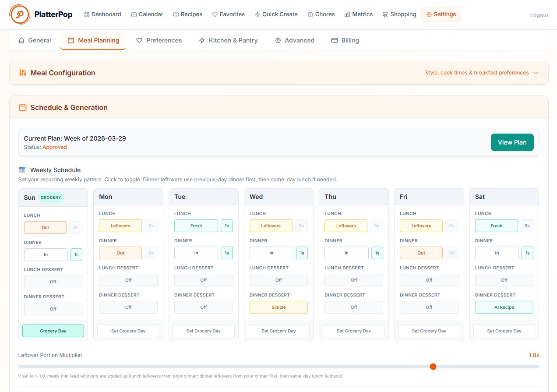Switch to the Kitchen & Pantry tab
557x392 pixels.
(228, 40)
